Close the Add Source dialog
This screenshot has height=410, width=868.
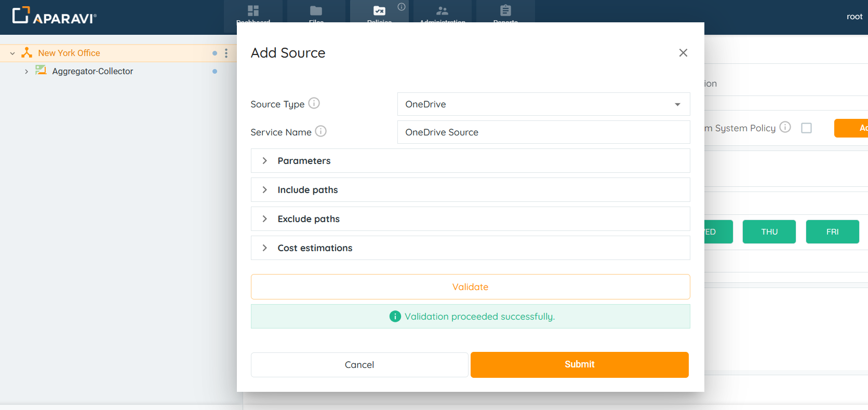(683, 53)
